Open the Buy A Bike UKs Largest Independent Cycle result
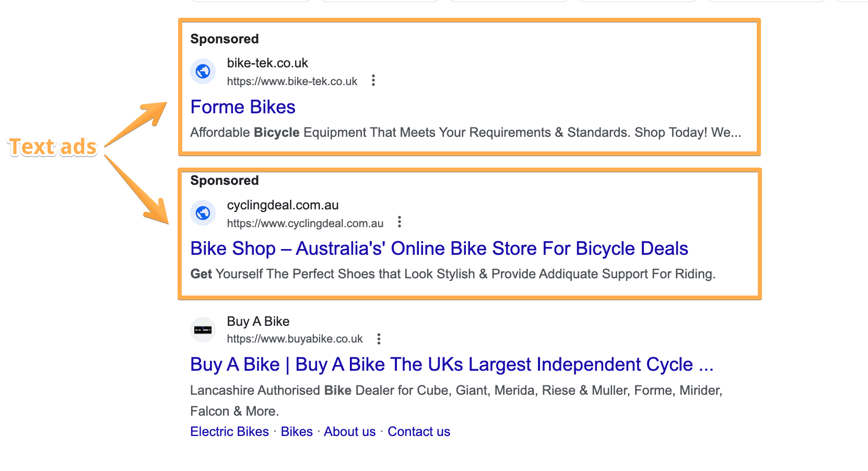Image resolution: width=868 pixels, height=471 pixels. (451, 364)
